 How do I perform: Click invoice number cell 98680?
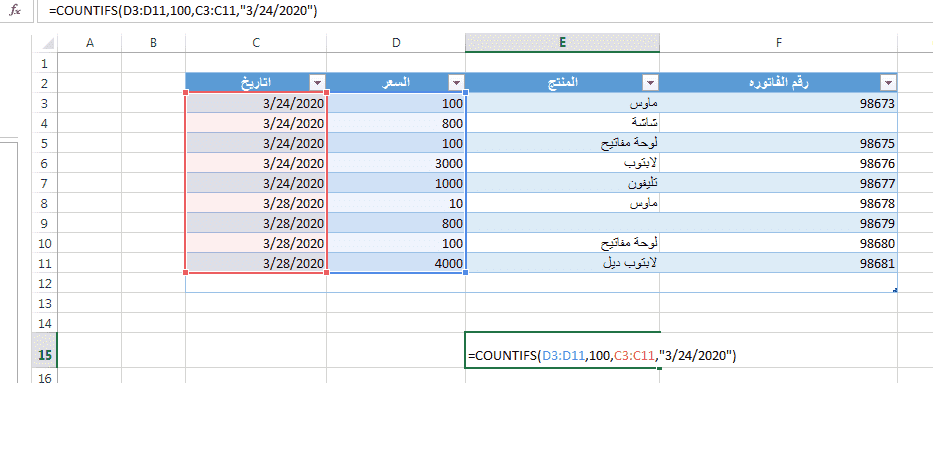[778, 243]
